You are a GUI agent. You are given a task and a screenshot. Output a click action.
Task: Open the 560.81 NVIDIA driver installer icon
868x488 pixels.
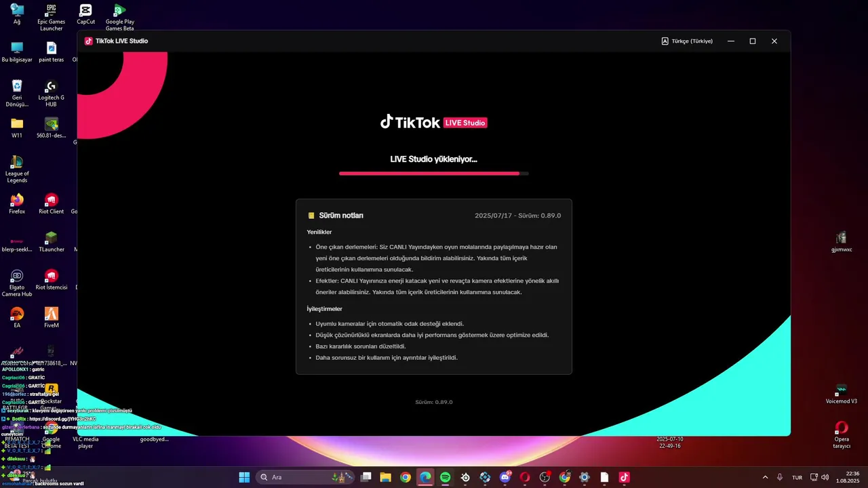[51, 128]
